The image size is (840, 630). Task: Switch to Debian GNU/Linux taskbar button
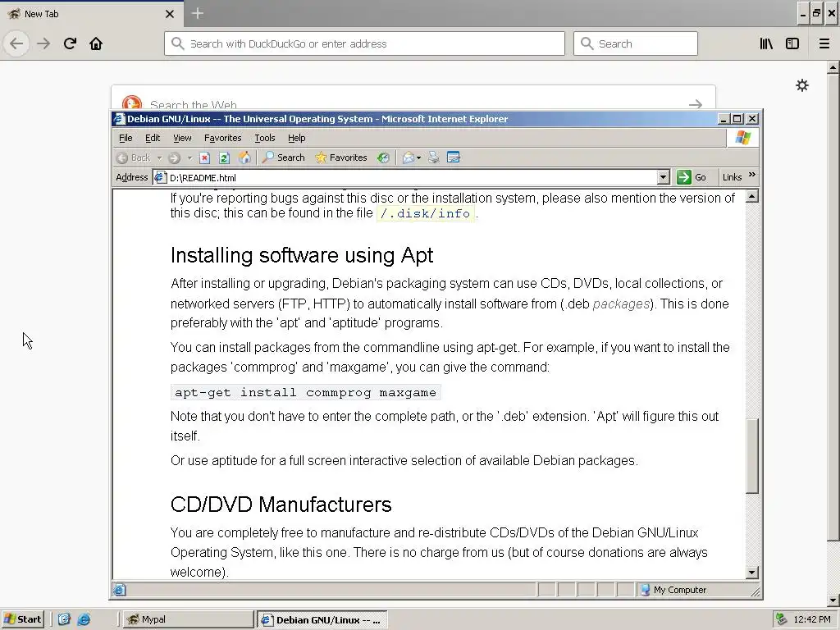pos(322,620)
